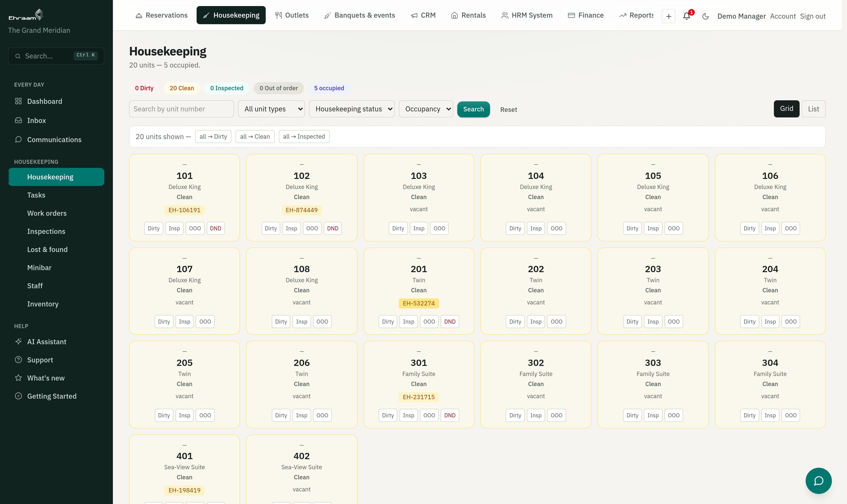Image resolution: width=847 pixels, height=504 pixels.
Task: Switch to List view
Action: pyautogui.click(x=813, y=109)
